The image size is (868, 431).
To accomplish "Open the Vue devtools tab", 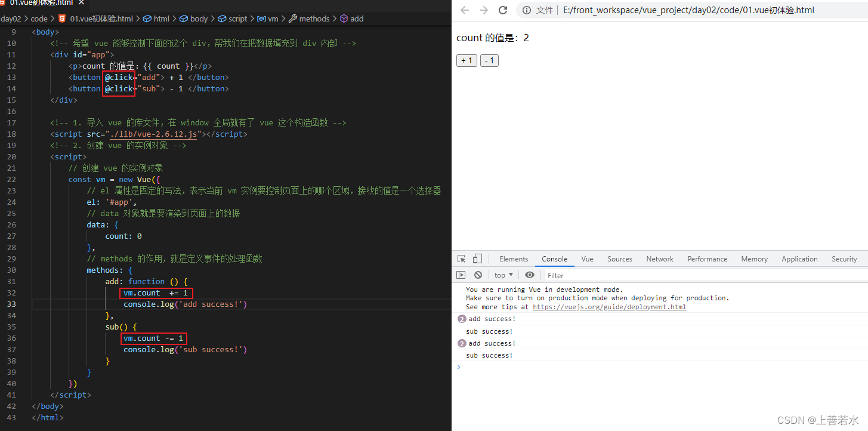I will tap(588, 259).
